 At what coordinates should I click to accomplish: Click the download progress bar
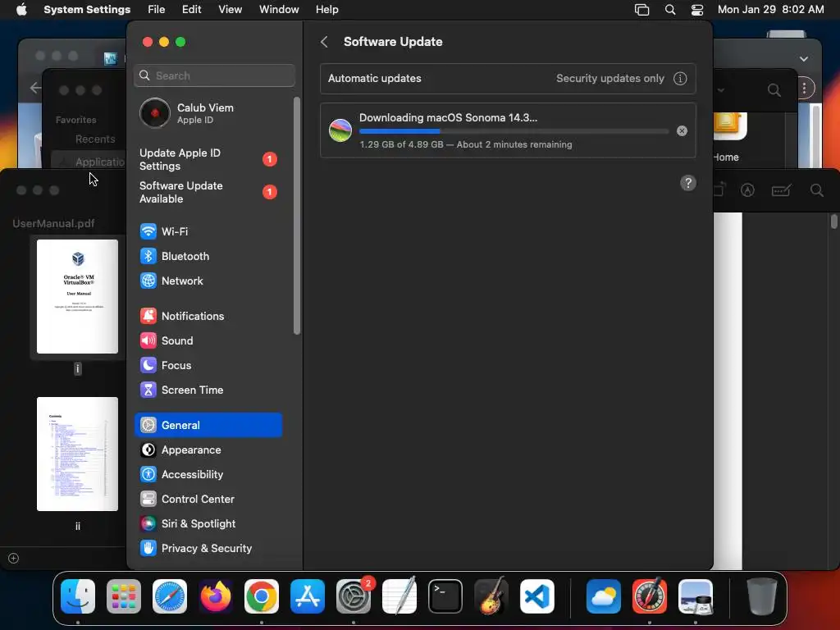tap(514, 131)
